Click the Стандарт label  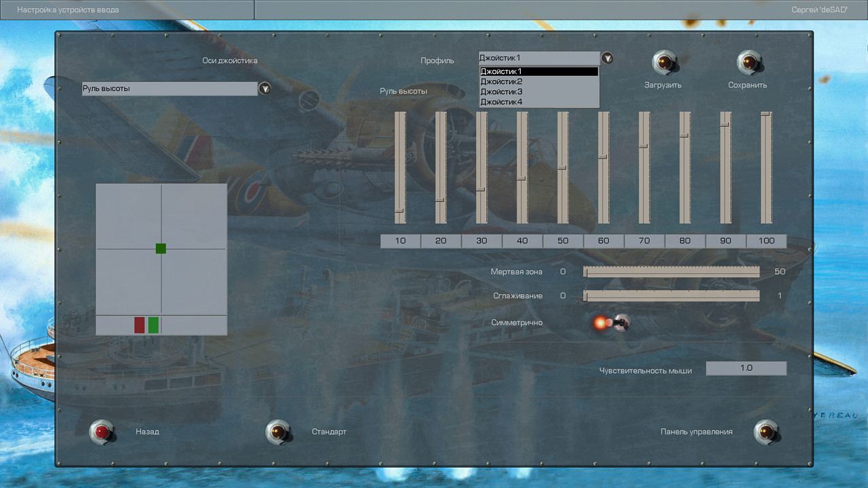[329, 432]
